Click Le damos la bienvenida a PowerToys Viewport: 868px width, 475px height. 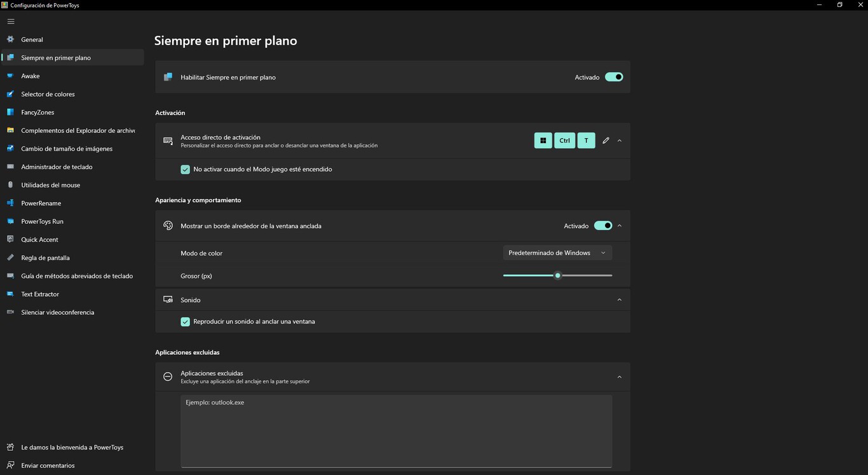tap(69, 447)
